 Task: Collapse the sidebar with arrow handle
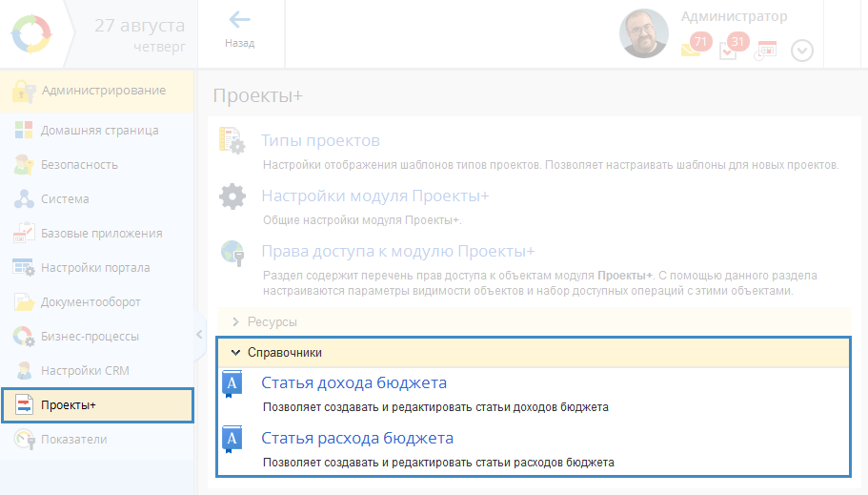199,334
